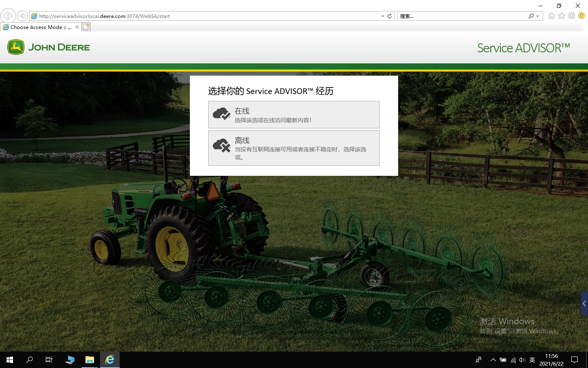Image resolution: width=588 pixels, height=368 pixels.
Task: Open File Explorer from taskbar
Action: 90,360
